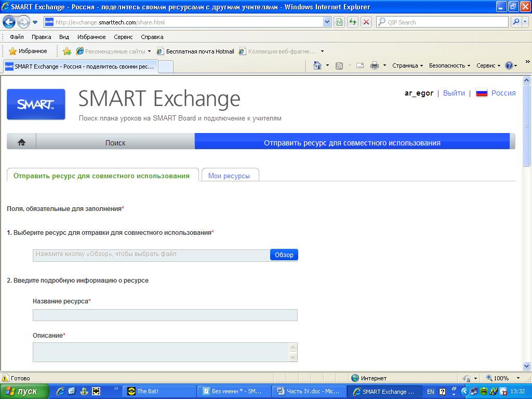This screenshot has height=399, width=532.
Task: Switch to the Мои ресурсы tab
Action: 229,176
